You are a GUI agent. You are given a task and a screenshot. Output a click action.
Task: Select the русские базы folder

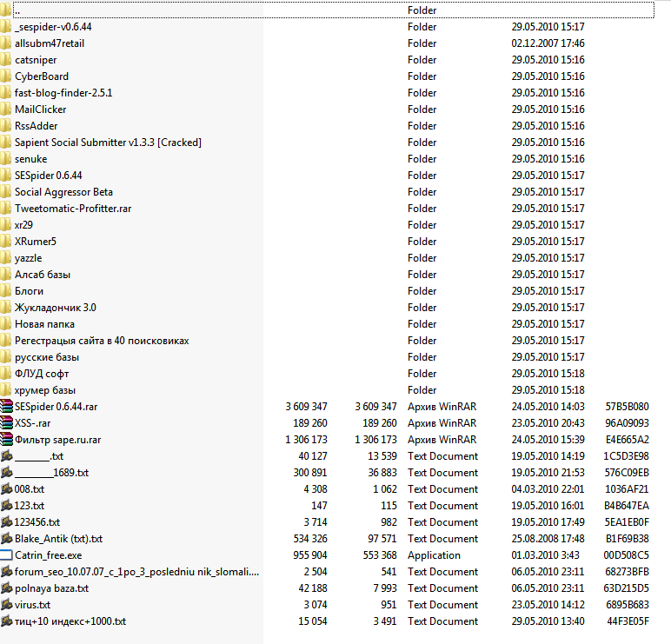click(47, 357)
